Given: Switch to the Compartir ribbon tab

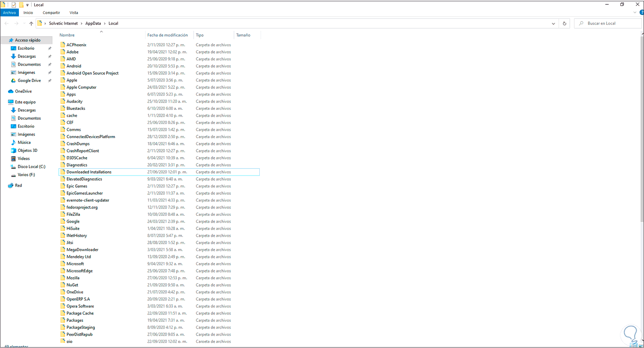Looking at the screenshot, I should coord(52,13).
